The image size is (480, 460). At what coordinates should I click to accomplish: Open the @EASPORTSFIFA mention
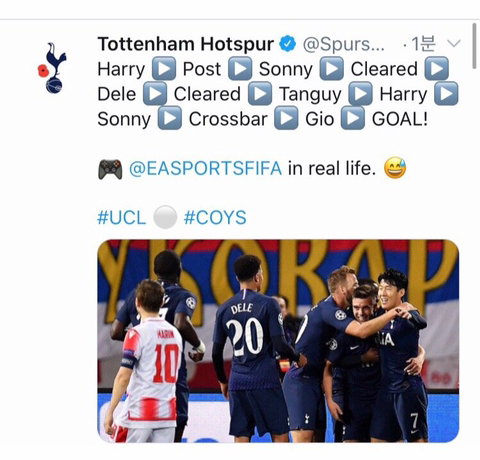(x=205, y=168)
